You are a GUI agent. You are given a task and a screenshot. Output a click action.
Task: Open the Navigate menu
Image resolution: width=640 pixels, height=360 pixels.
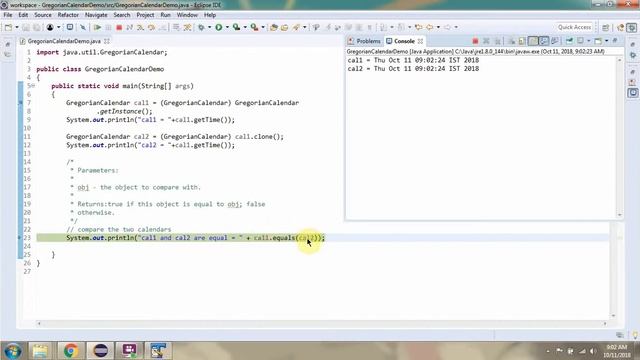(x=96, y=15)
